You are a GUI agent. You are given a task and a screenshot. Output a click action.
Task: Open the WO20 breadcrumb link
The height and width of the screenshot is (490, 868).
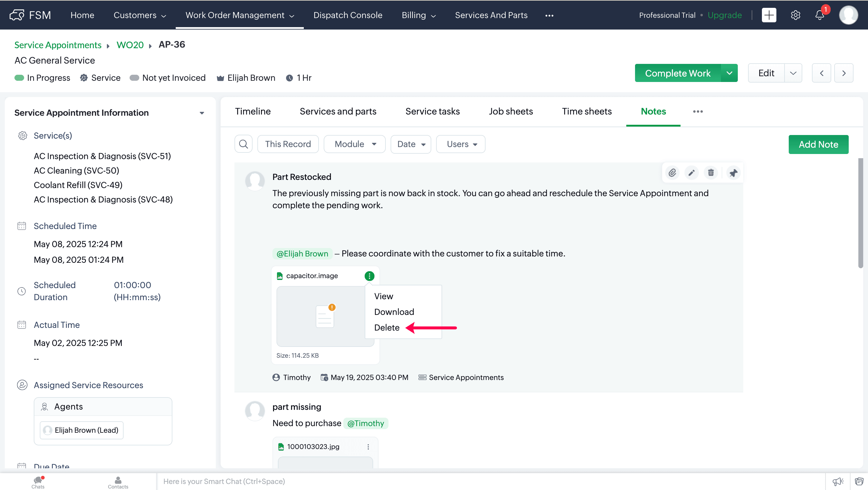(130, 45)
